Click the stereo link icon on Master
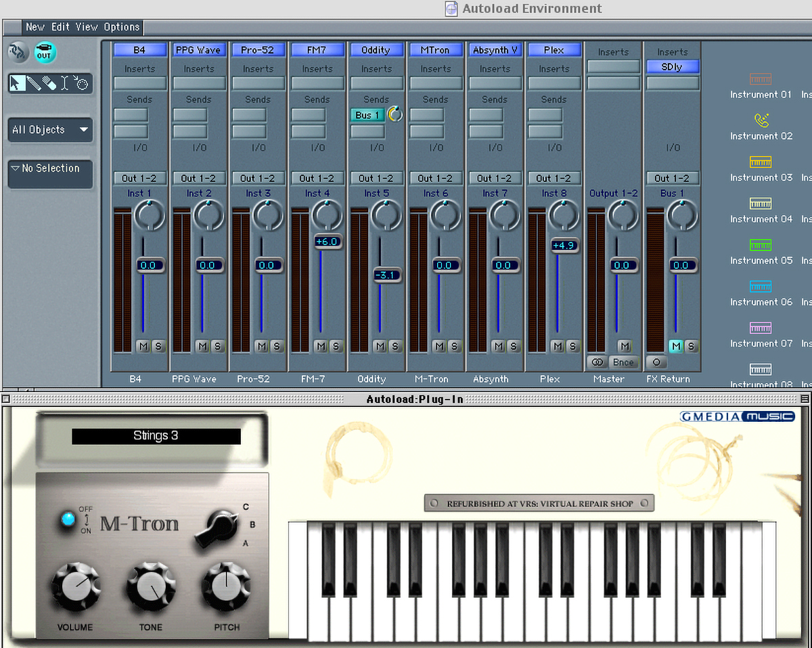812x648 pixels. point(597,362)
